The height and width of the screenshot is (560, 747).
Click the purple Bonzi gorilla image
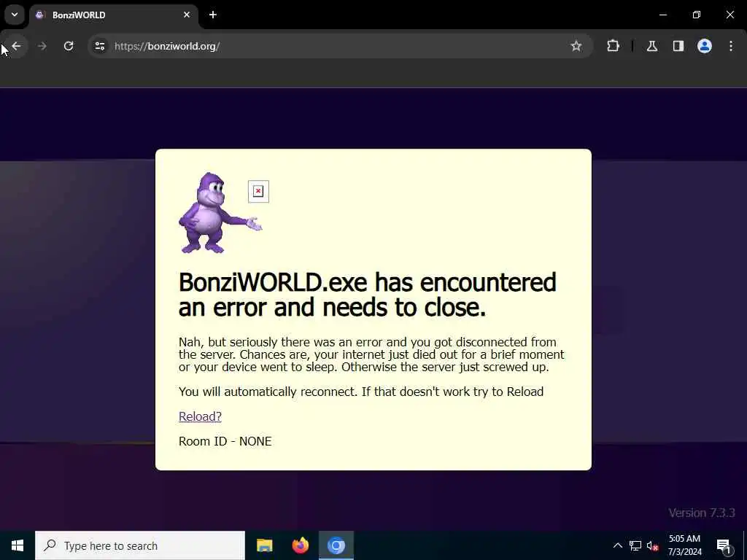click(x=220, y=213)
